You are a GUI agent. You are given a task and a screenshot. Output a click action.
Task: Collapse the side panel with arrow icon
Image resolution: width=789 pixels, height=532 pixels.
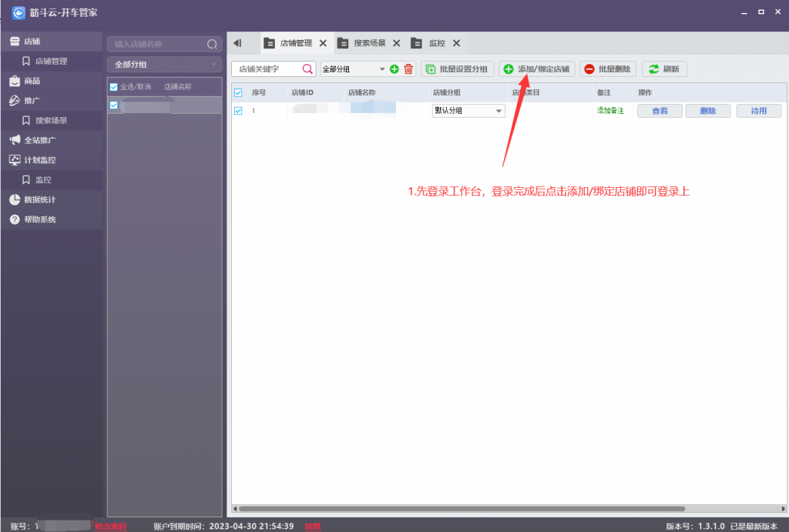pos(237,43)
